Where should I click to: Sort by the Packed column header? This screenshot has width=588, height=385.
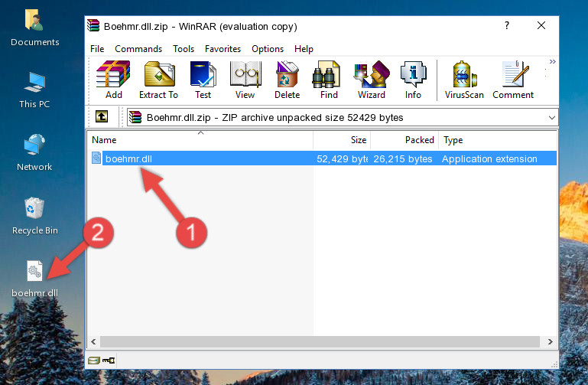[x=404, y=140]
